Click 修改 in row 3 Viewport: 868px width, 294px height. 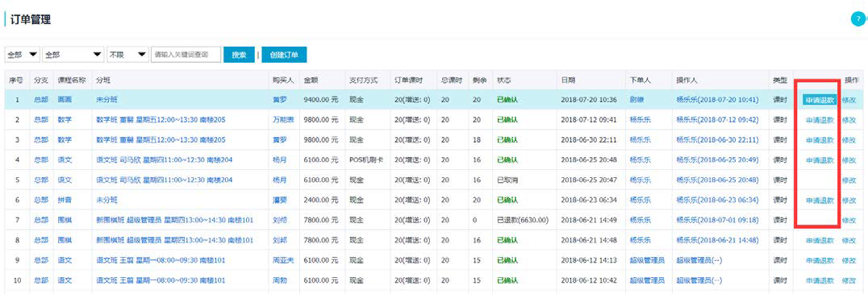pyautogui.click(x=849, y=140)
